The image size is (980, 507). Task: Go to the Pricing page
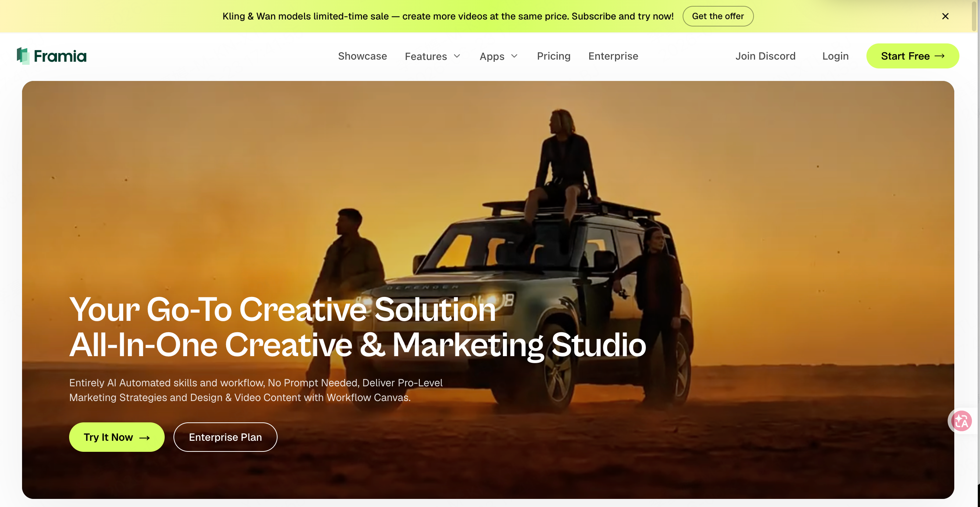click(554, 56)
